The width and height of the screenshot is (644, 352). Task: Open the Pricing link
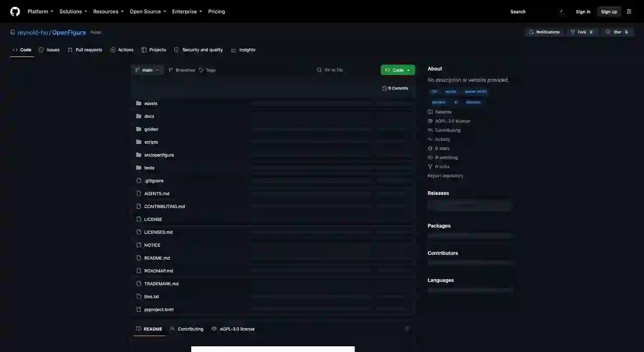tap(217, 12)
